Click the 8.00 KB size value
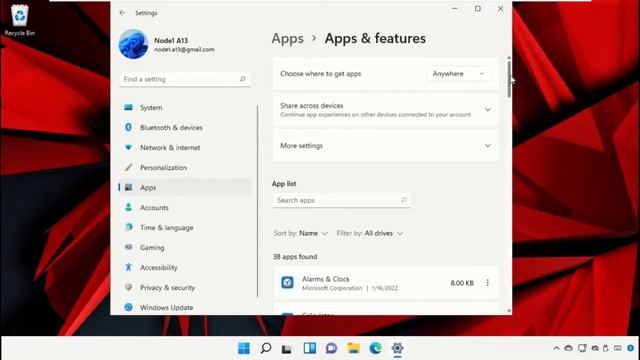This screenshot has width=640, height=360. (x=462, y=283)
